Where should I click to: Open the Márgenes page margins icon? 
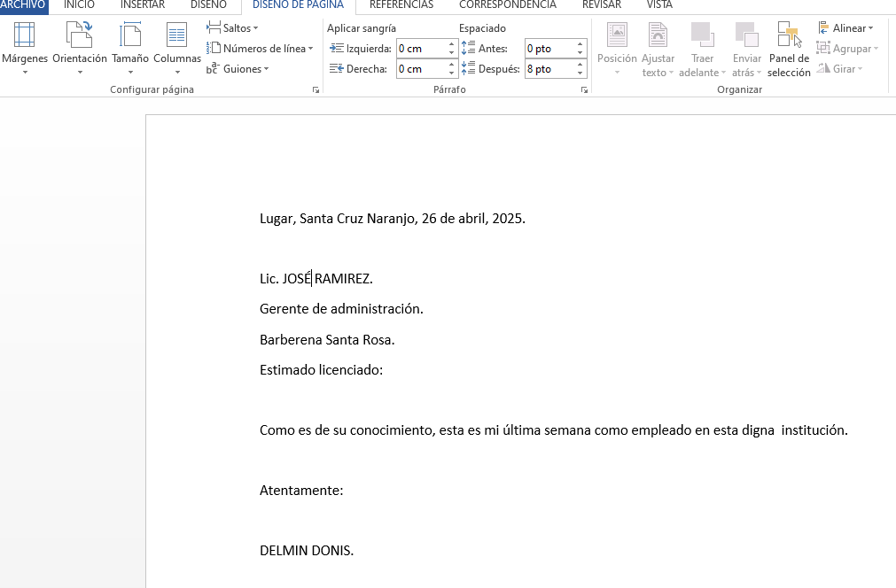[x=24, y=35]
